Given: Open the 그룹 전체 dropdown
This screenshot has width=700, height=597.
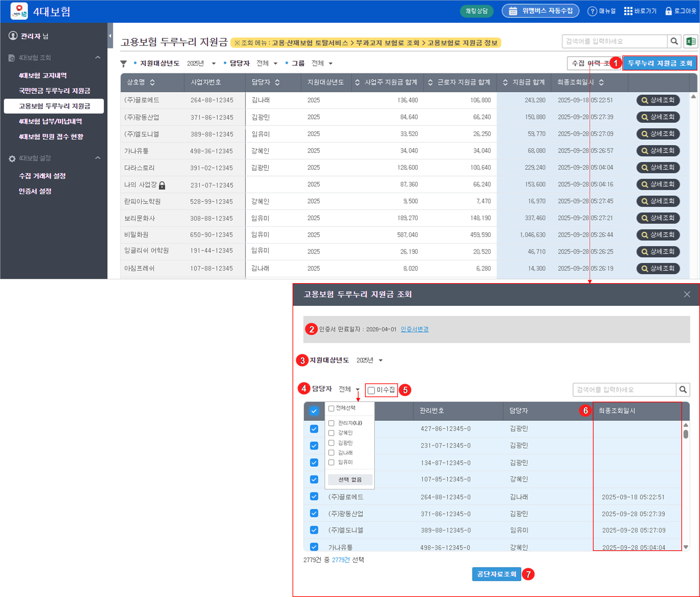Looking at the screenshot, I should [x=322, y=63].
